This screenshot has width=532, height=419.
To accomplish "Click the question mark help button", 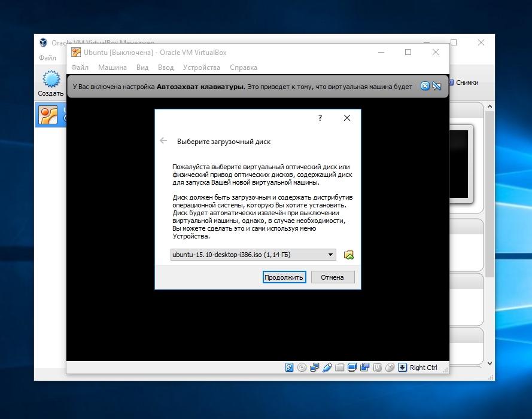I will tap(320, 118).
